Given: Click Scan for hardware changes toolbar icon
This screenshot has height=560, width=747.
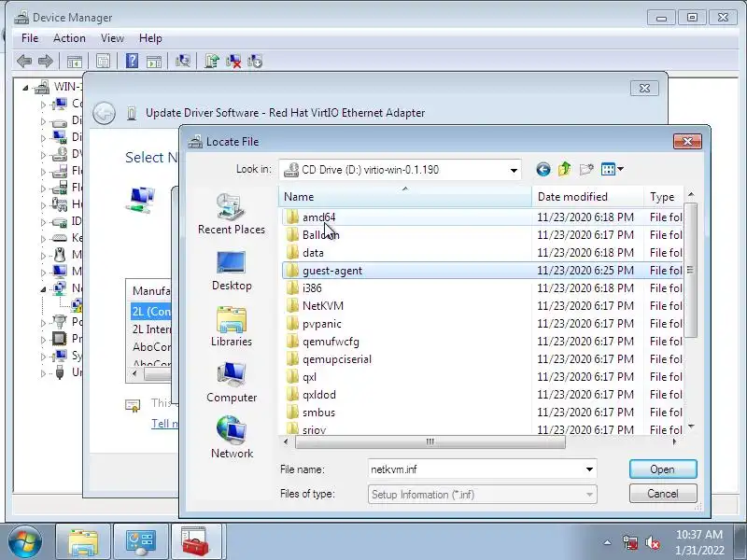Looking at the screenshot, I should 182,61.
